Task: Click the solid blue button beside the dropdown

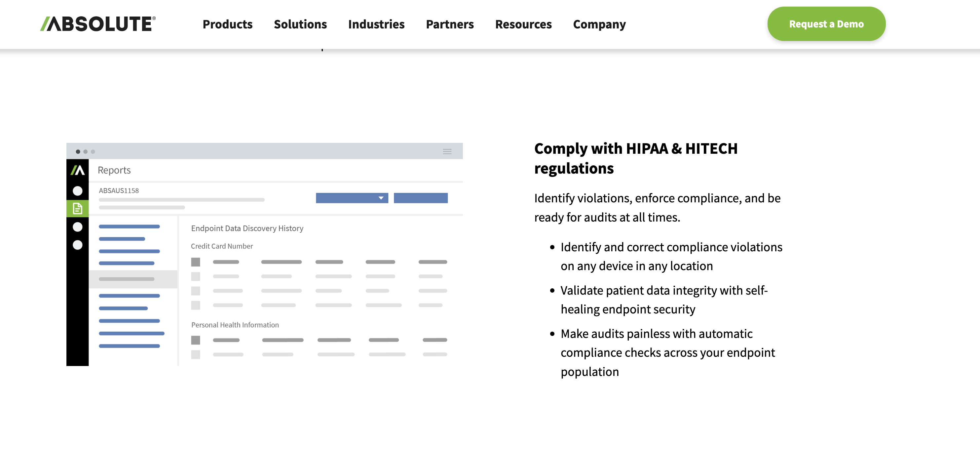Action: click(420, 198)
